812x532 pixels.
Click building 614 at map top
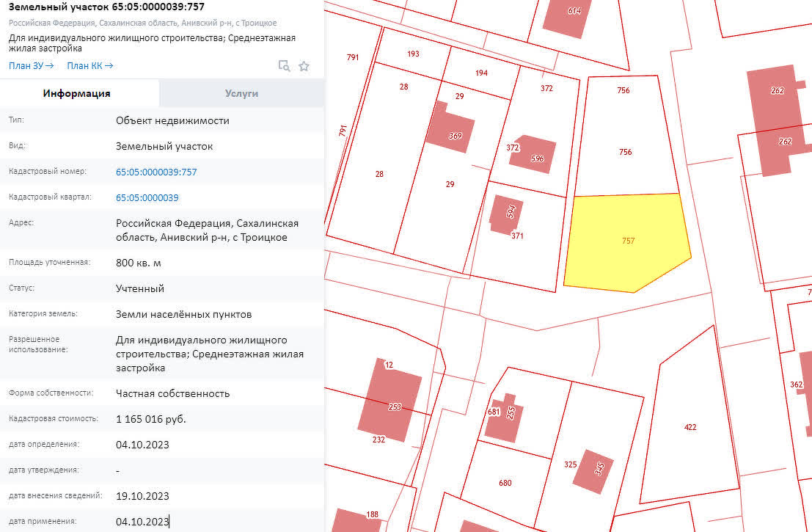click(574, 11)
